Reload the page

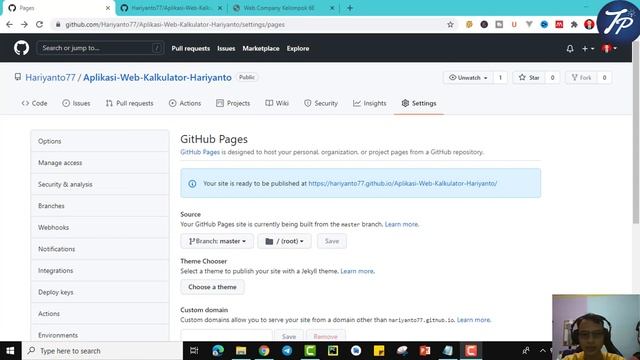[39, 24]
